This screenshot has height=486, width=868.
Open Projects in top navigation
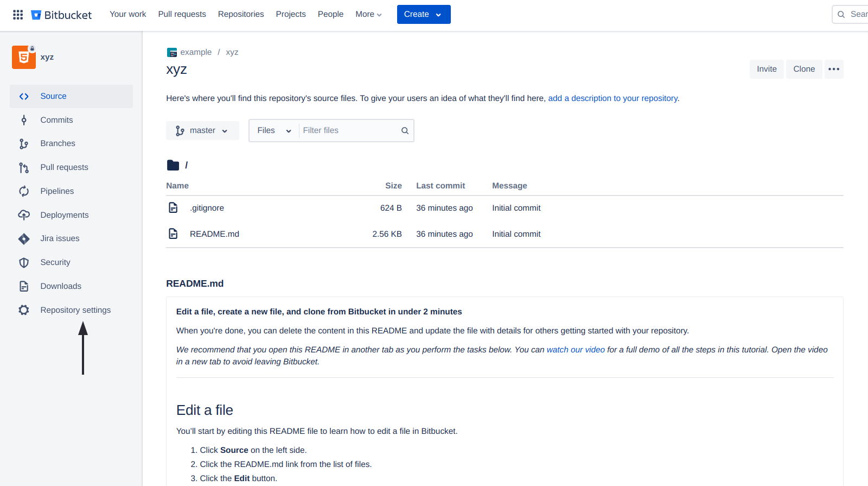coord(291,14)
